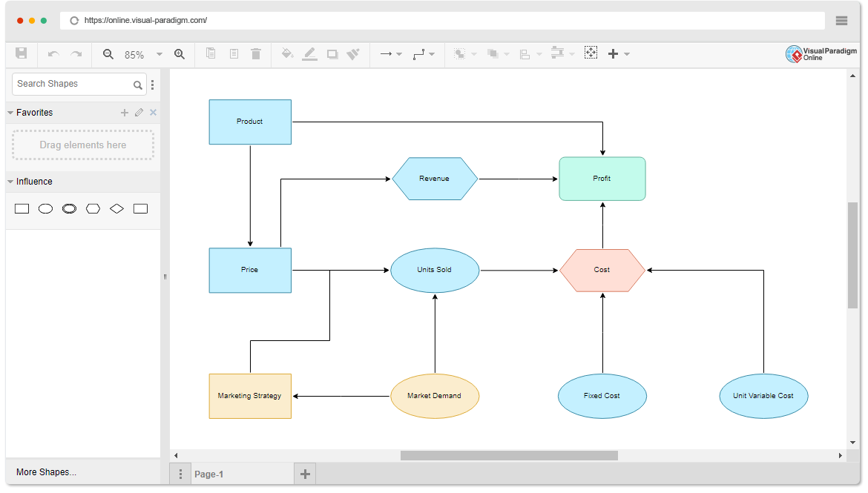Image resolution: width=868 pixels, height=493 pixels.
Task: Click the Copy icon in toolbar
Action: pyautogui.click(x=211, y=53)
